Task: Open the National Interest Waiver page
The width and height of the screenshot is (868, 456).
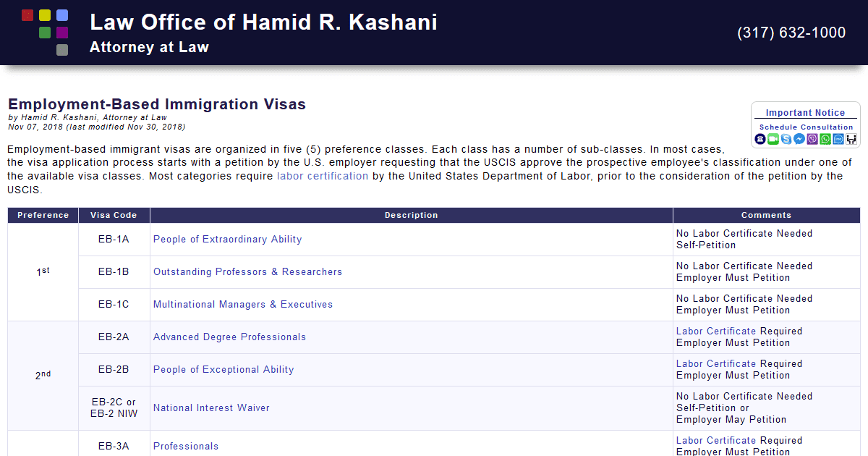Action: click(211, 408)
